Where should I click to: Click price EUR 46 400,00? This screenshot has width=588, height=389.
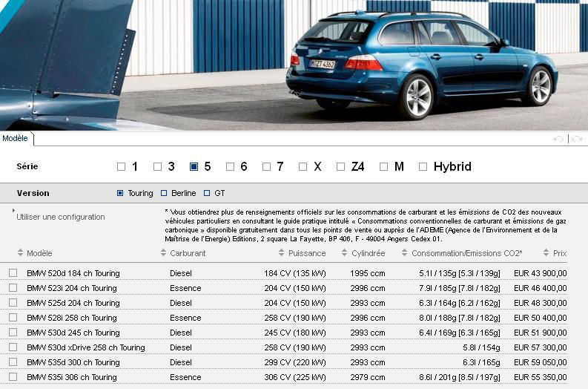point(541,288)
